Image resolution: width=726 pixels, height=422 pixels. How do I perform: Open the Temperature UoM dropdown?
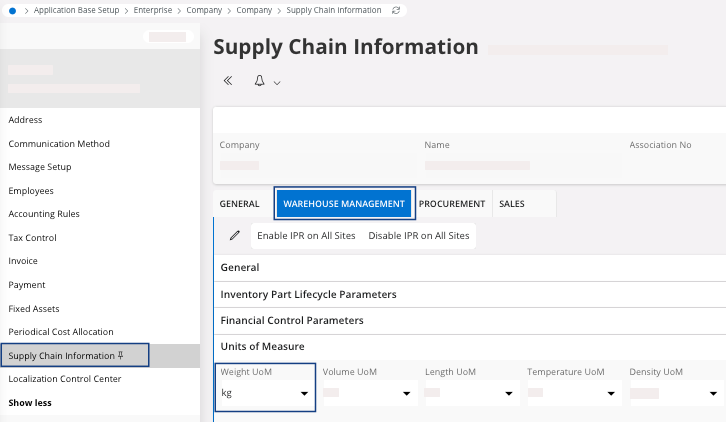coord(610,394)
